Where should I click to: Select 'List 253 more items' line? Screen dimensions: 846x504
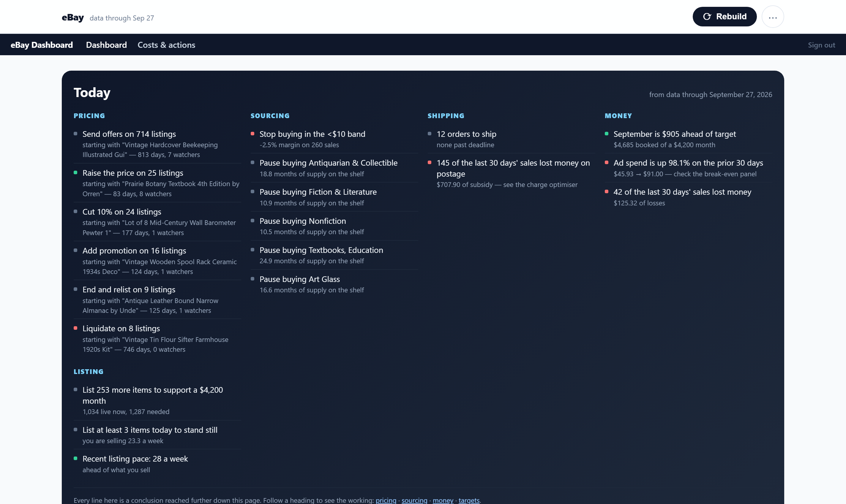pyautogui.click(x=153, y=395)
